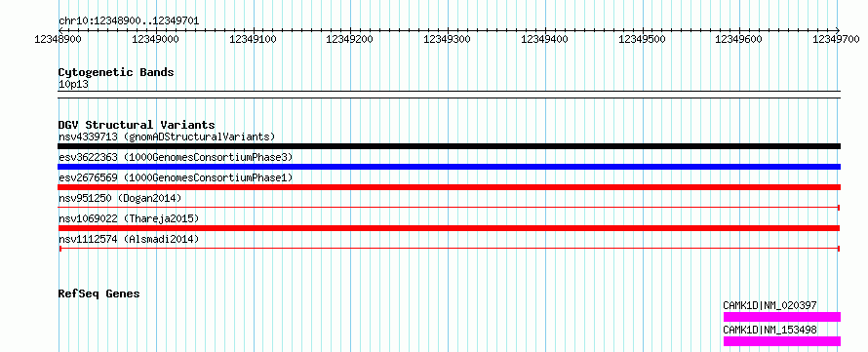The image size is (868, 352).
Task: Click ruler tick label 12348900
Action: 58,39
